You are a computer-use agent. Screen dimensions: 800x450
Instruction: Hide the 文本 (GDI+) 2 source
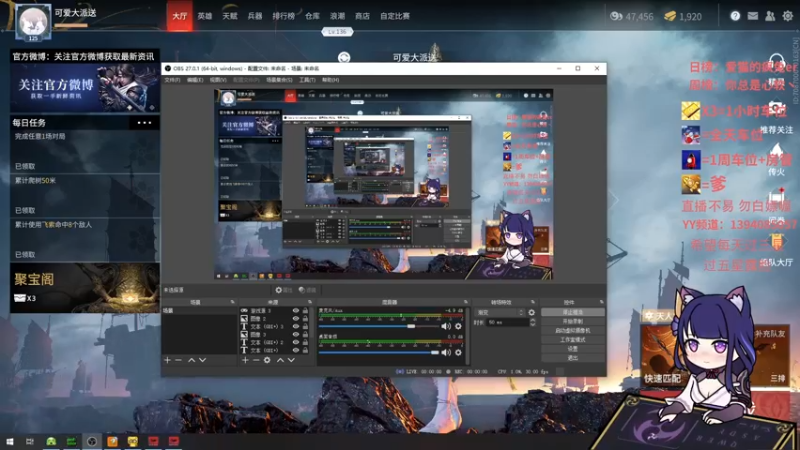296,342
